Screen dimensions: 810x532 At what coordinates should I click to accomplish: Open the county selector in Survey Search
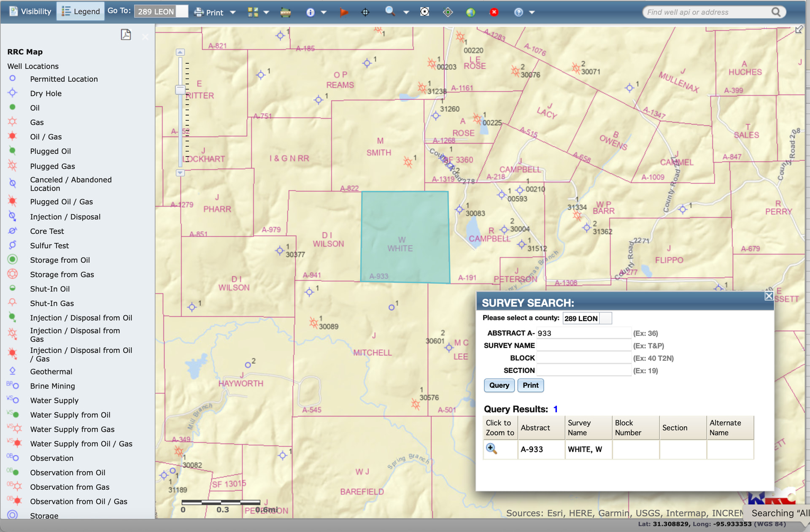click(605, 318)
